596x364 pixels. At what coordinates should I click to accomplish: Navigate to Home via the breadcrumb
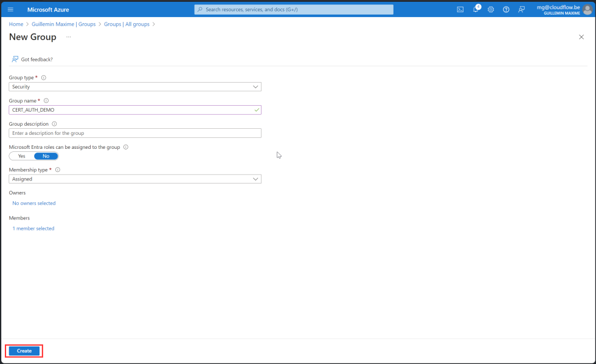click(x=16, y=24)
